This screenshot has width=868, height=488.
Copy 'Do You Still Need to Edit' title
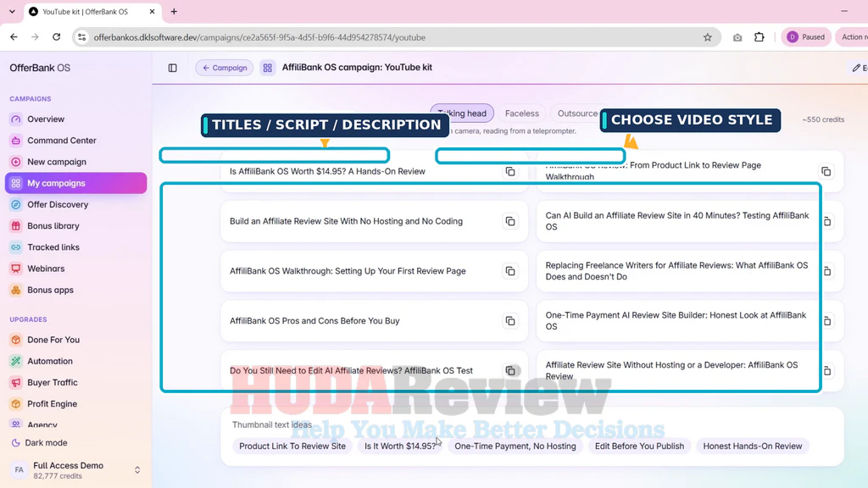(509, 371)
